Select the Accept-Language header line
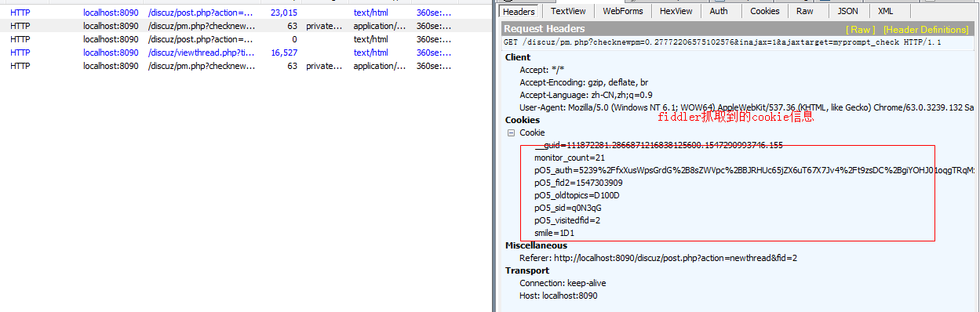Image resolution: width=980 pixels, height=312 pixels. click(585, 95)
